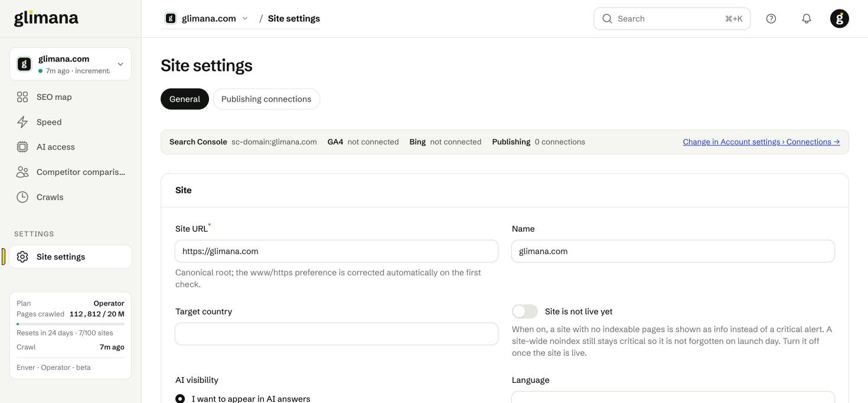Click the Operator plan value
This screenshot has height=403, width=868.
tap(109, 303)
